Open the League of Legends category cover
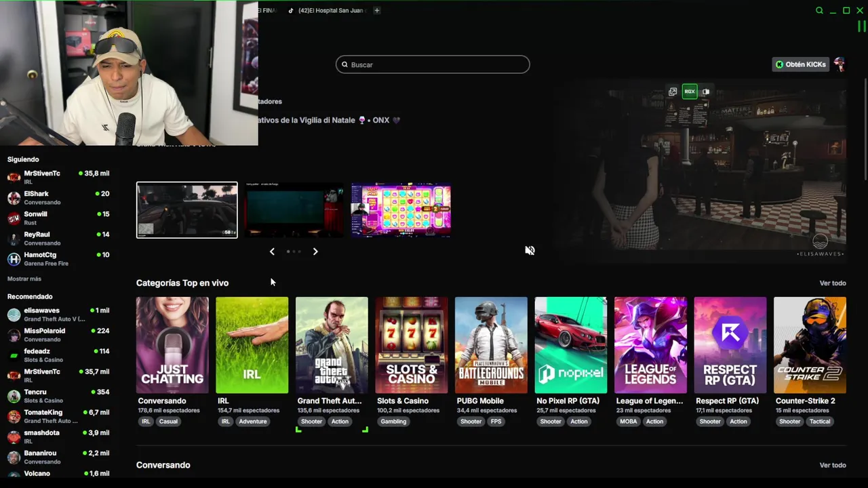 (650, 345)
